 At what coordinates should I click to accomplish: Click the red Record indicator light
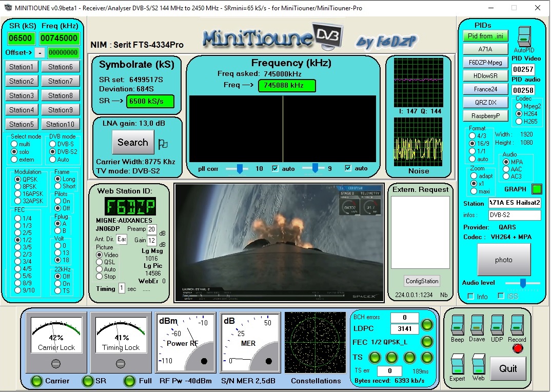pyautogui.click(x=518, y=348)
